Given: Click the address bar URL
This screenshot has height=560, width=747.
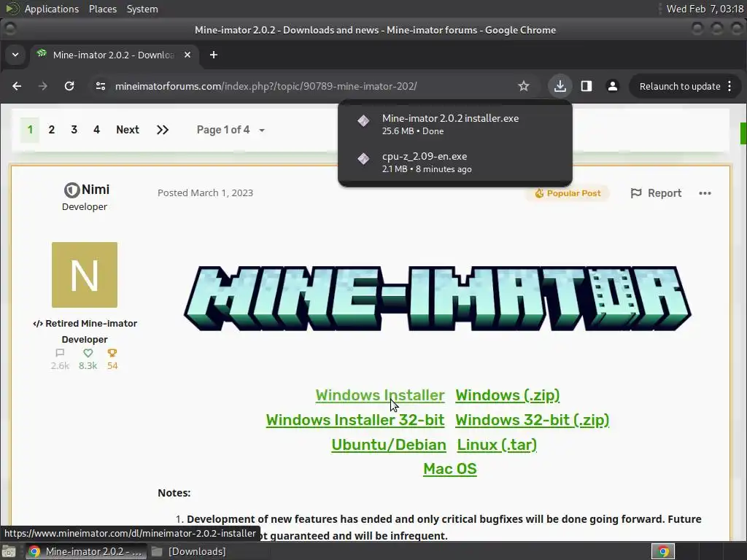Looking at the screenshot, I should click(266, 86).
